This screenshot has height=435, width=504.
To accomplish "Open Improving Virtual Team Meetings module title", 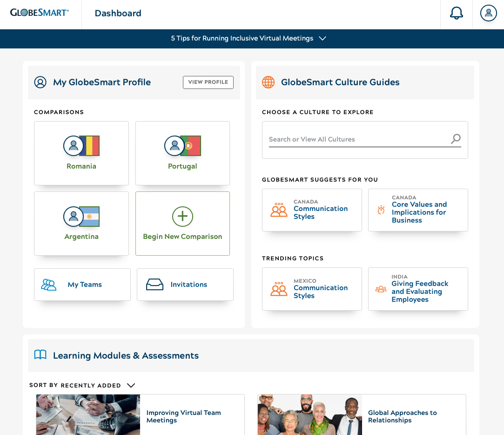I will click(x=183, y=416).
